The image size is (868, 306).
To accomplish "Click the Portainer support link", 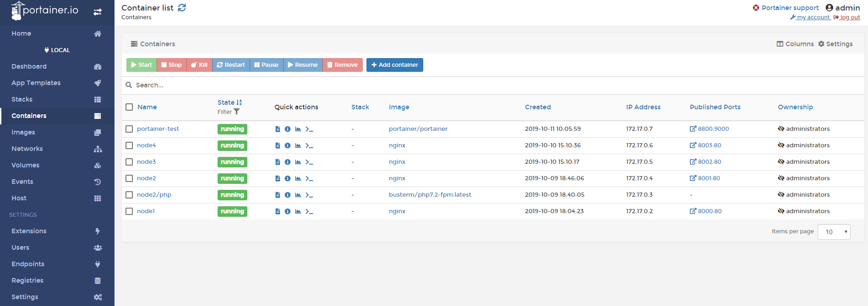I will 786,8.
